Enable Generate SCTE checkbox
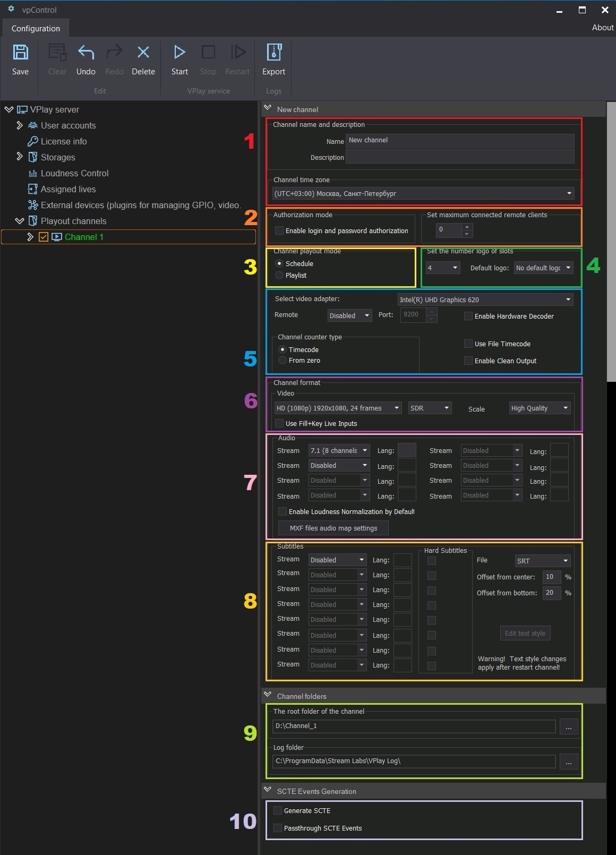Image resolution: width=616 pixels, height=855 pixels. point(277,810)
